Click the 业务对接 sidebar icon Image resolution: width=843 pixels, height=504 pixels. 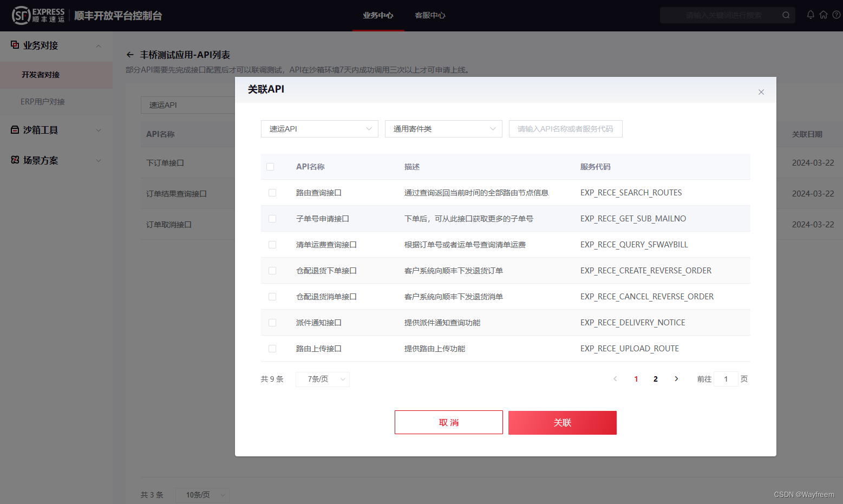pyautogui.click(x=15, y=45)
